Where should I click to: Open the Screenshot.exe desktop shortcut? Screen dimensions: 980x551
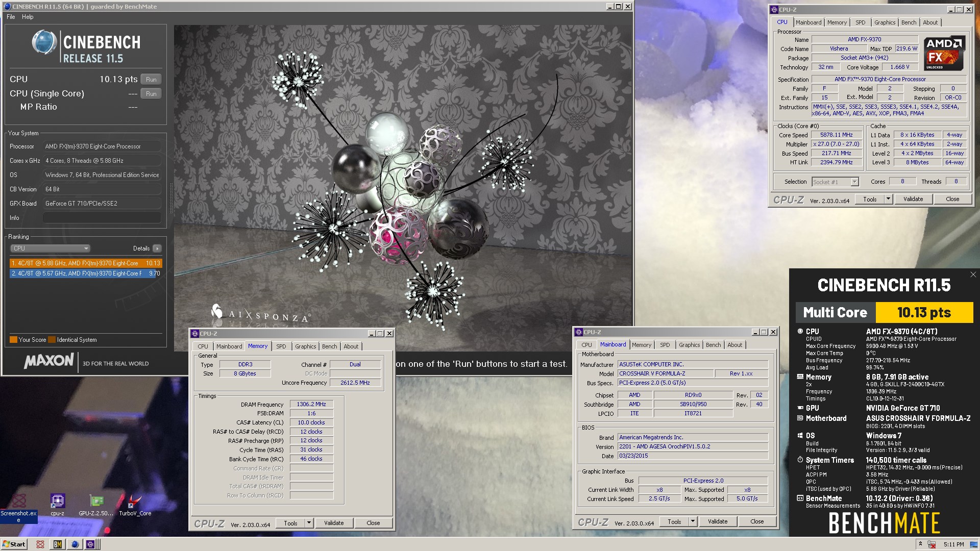tap(19, 507)
